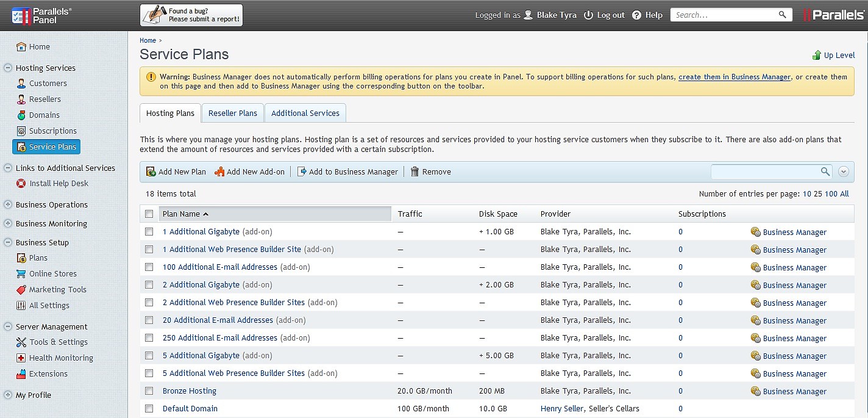Image resolution: width=868 pixels, height=418 pixels.
Task: Collapse the Hosting Services section
Action: (8, 68)
